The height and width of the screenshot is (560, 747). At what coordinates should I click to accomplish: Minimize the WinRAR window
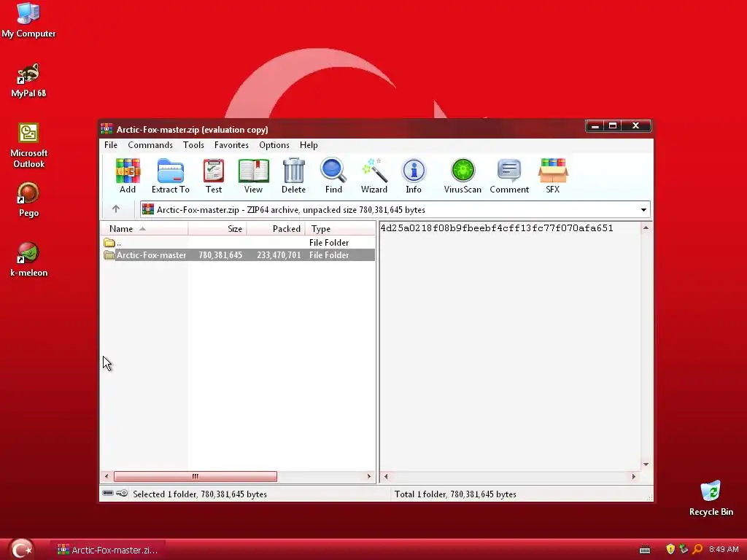tap(595, 125)
